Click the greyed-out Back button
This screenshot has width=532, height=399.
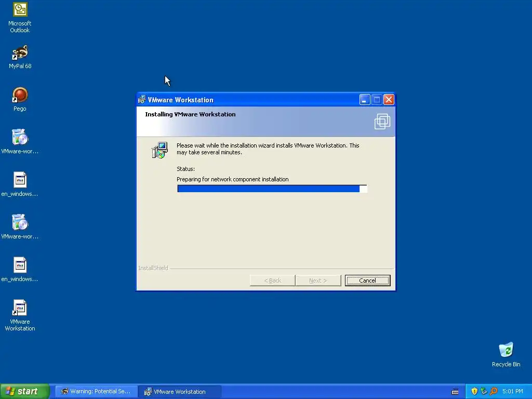point(272,281)
